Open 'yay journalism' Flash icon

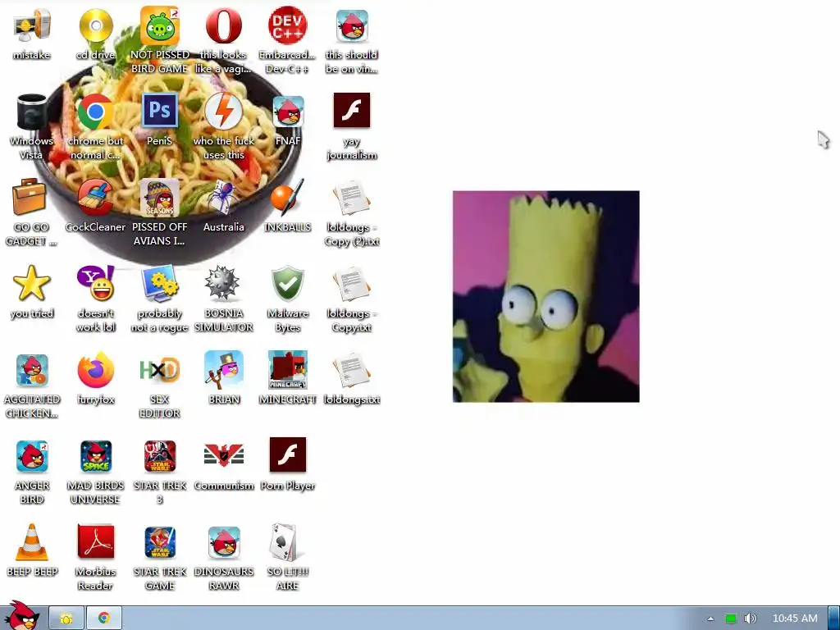(352, 111)
